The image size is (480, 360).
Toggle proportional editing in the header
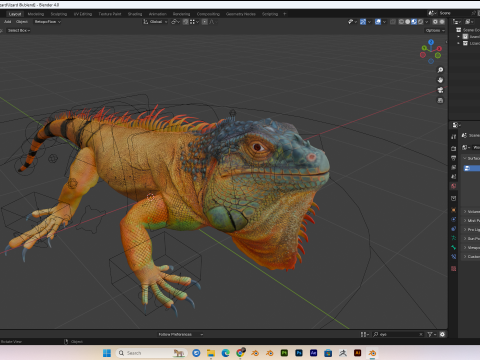(x=205, y=22)
